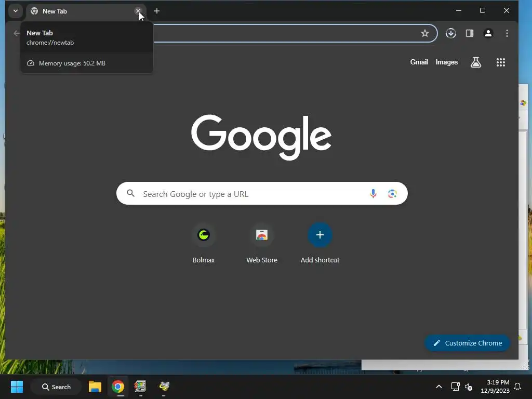This screenshot has width=532, height=399.
Task: Open a new tab with plus button
Action: click(157, 11)
